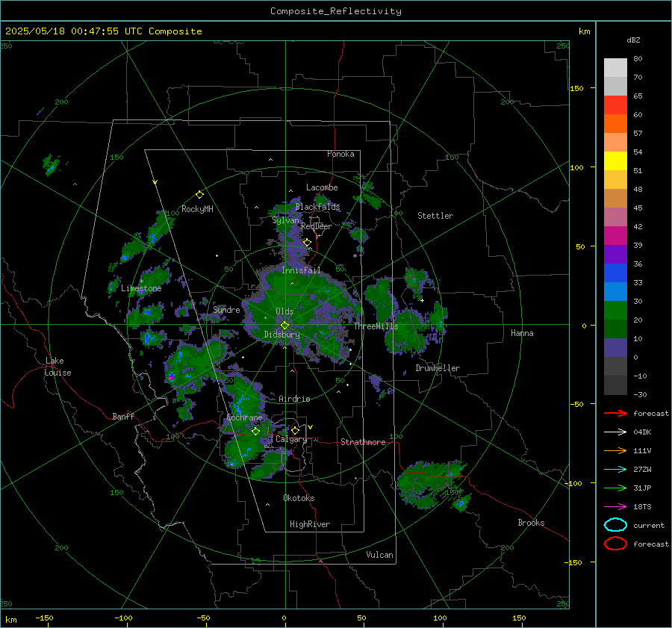Click the -100 tick on the bottom axis
Screen dimensions: 672x628
123,618
